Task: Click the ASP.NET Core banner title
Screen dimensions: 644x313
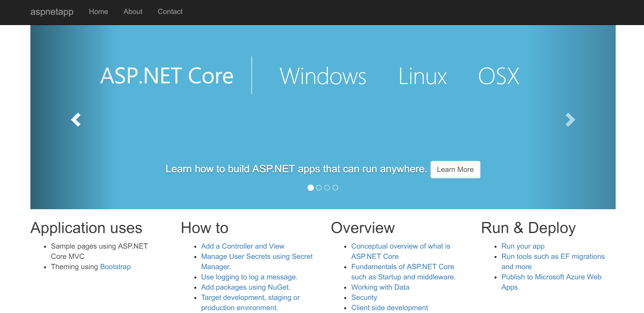Action: click(x=167, y=76)
